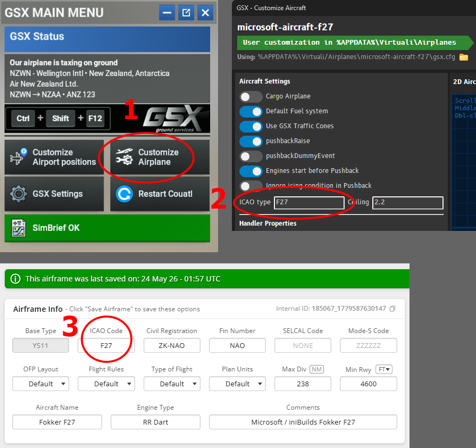Close the GSX Main Menu panel

tap(205, 13)
